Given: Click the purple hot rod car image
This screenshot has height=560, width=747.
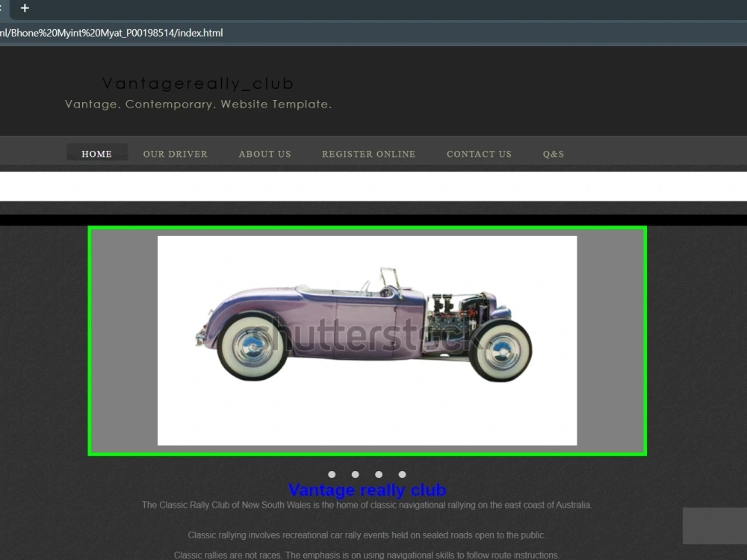Looking at the screenshot, I should [x=368, y=340].
